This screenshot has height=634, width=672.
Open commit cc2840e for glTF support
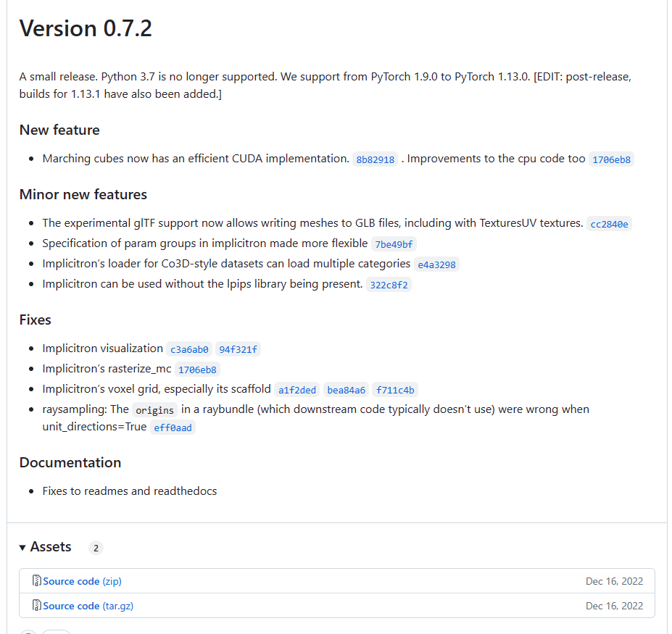[x=609, y=224]
